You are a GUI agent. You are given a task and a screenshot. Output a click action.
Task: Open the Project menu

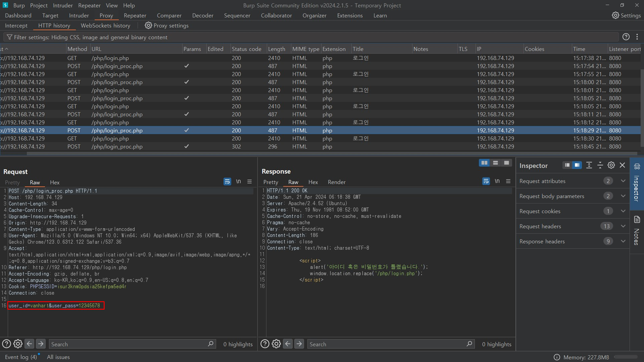(39, 5)
